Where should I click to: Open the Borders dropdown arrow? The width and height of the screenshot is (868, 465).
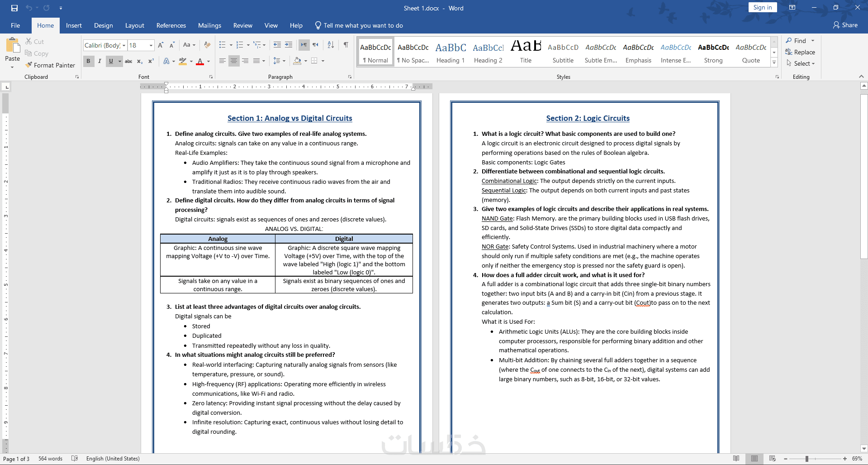point(323,61)
